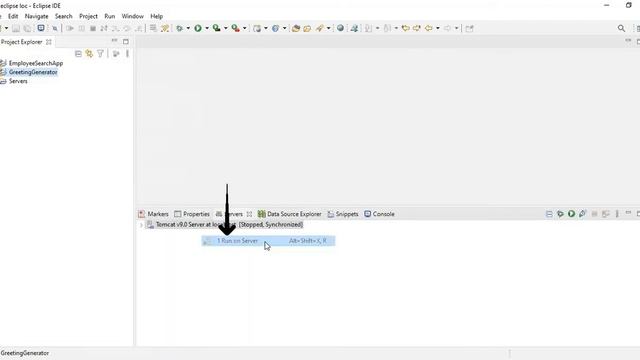Switch to the Data Source Explorer tab
Image resolution: width=640 pixels, height=360 pixels.
coord(289,214)
